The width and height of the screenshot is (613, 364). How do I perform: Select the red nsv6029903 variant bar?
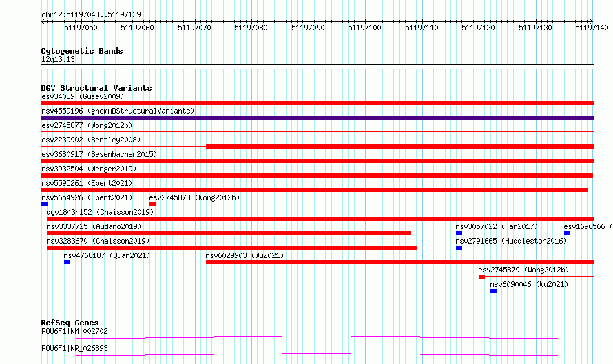click(x=399, y=262)
